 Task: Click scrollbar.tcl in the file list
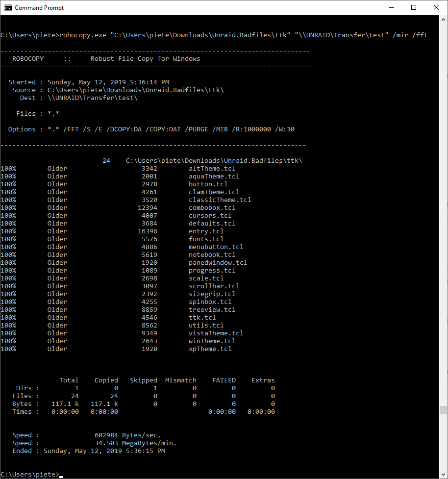point(214,286)
